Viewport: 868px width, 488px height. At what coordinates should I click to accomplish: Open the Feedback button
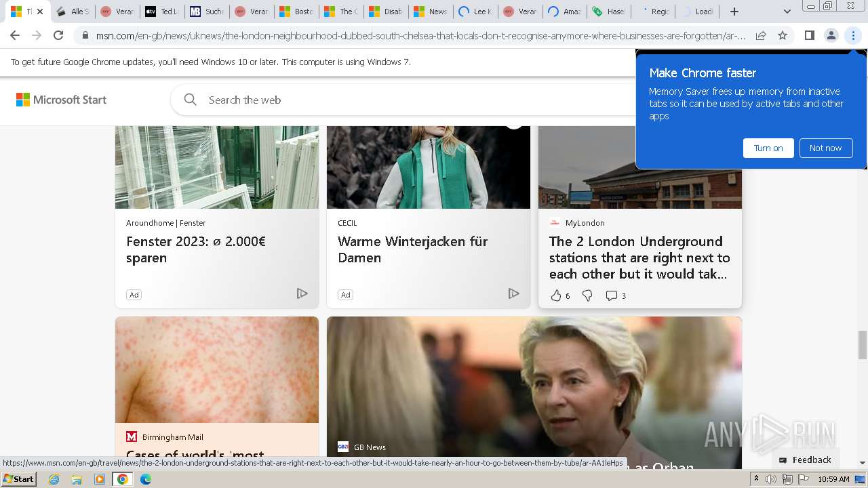tap(806, 460)
